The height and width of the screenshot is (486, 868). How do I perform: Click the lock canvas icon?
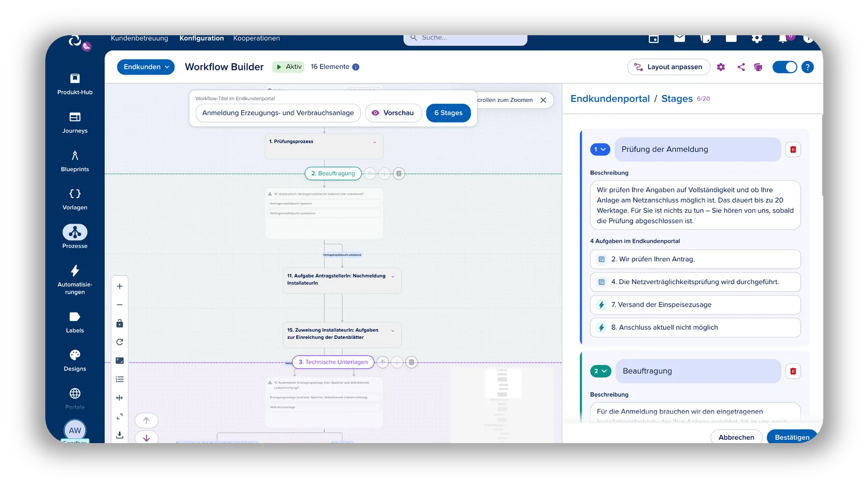pyautogui.click(x=119, y=324)
